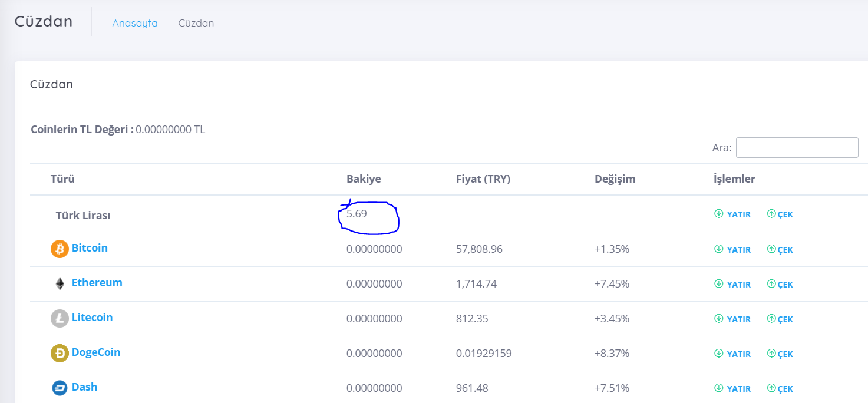Select Dash price 961.48
This screenshot has height=403, width=868.
pos(472,388)
